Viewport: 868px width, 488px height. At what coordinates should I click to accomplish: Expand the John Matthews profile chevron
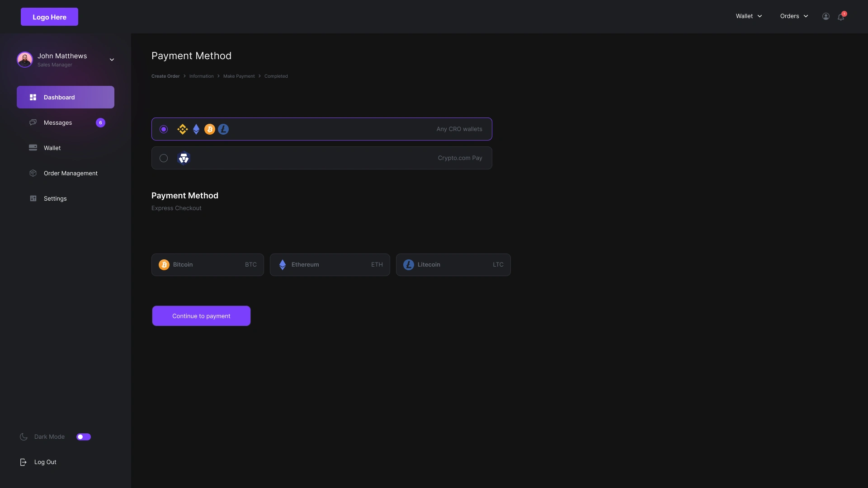click(x=112, y=60)
